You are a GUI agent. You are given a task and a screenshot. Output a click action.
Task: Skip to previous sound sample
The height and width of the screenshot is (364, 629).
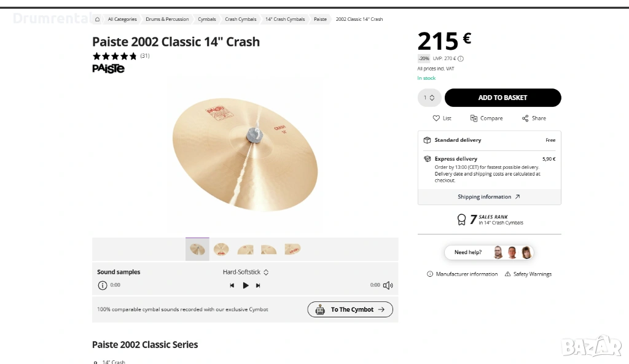coord(232,285)
